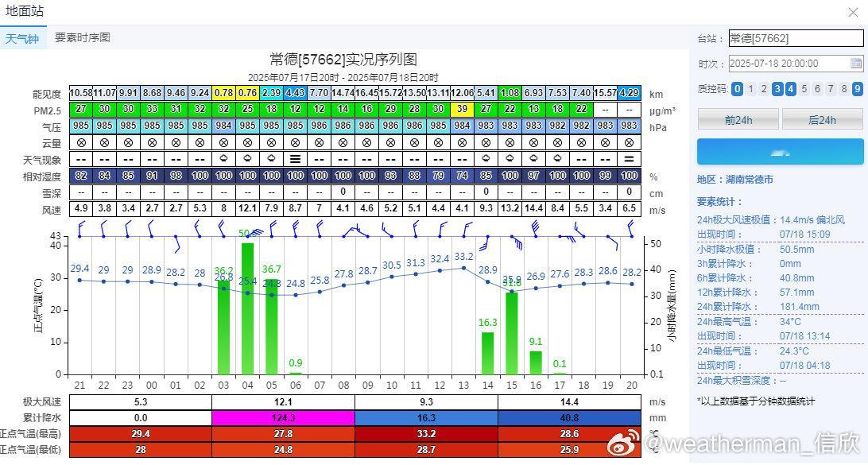Click the 地区：湖南常德市 label
The image size is (868, 465).
click(735, 180)
